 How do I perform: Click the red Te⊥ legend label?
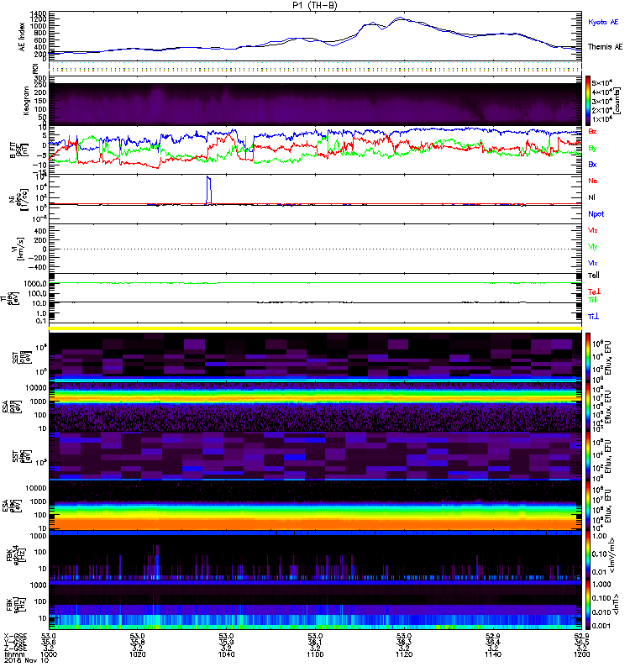point(594,291)
